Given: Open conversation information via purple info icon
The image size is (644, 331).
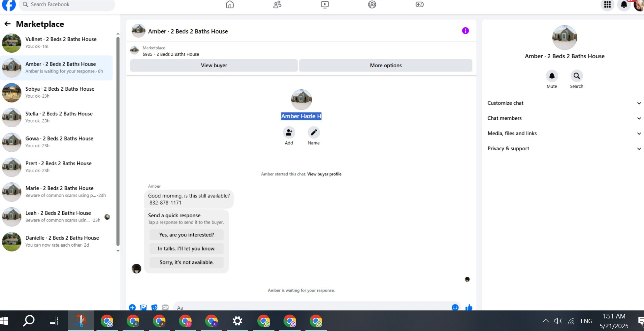Looking at the screenshot, I should coord(465,31).
